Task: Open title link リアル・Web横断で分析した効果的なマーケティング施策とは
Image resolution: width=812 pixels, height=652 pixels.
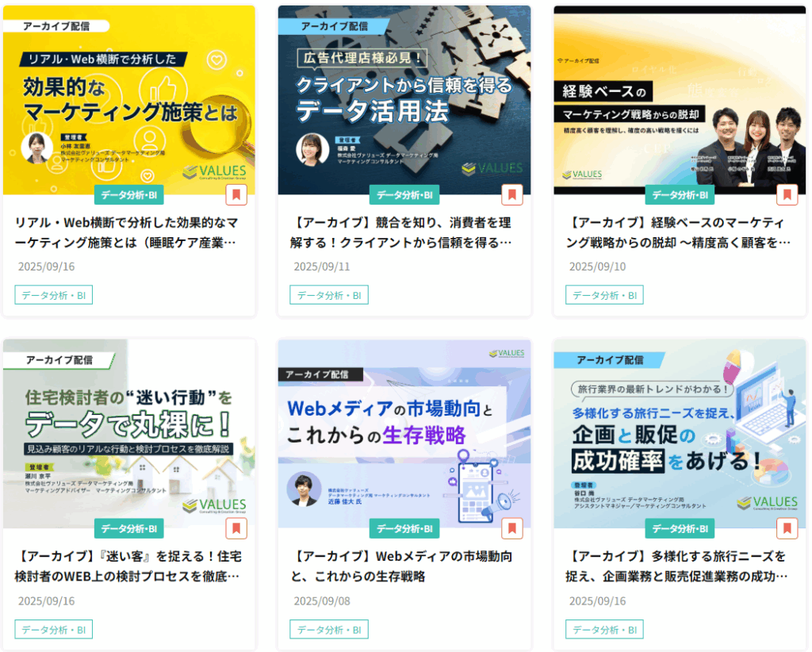Action: pyautogui.click(x=126, y=232)
